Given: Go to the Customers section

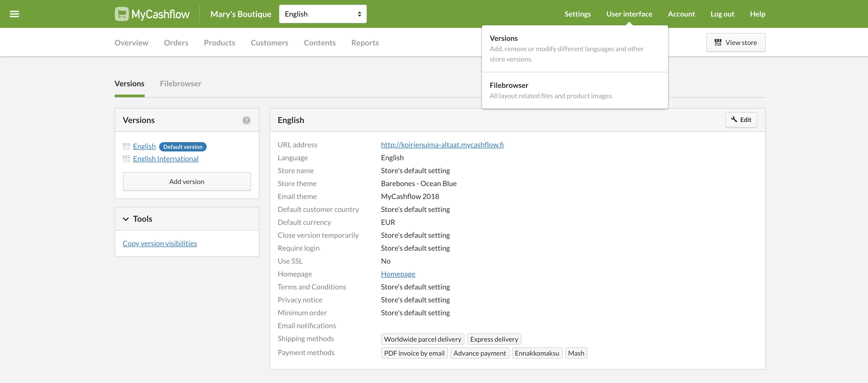Looking at the screenshot, I should point(269,43).
